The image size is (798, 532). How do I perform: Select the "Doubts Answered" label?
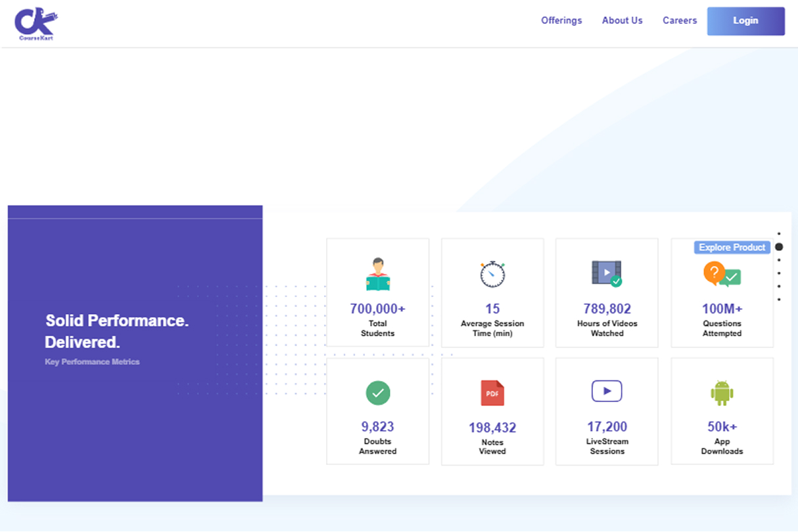tap(378, 447)
